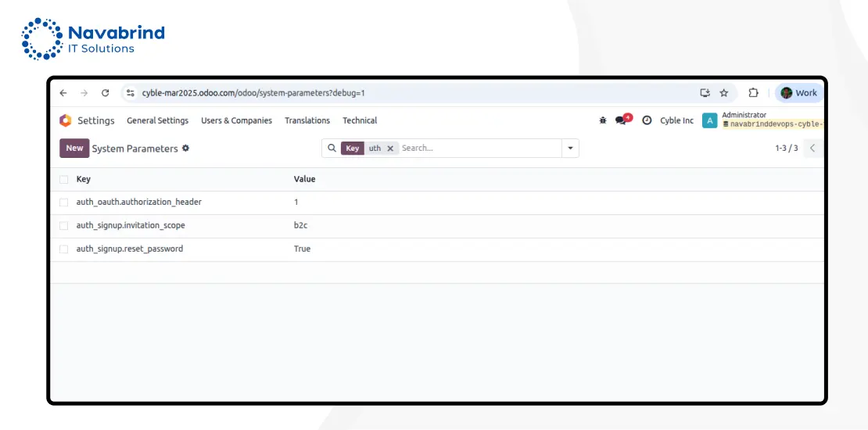Open the Cyble Inc company switcher
This screenshot has width=868, height=430.
(x=676, y=120)
